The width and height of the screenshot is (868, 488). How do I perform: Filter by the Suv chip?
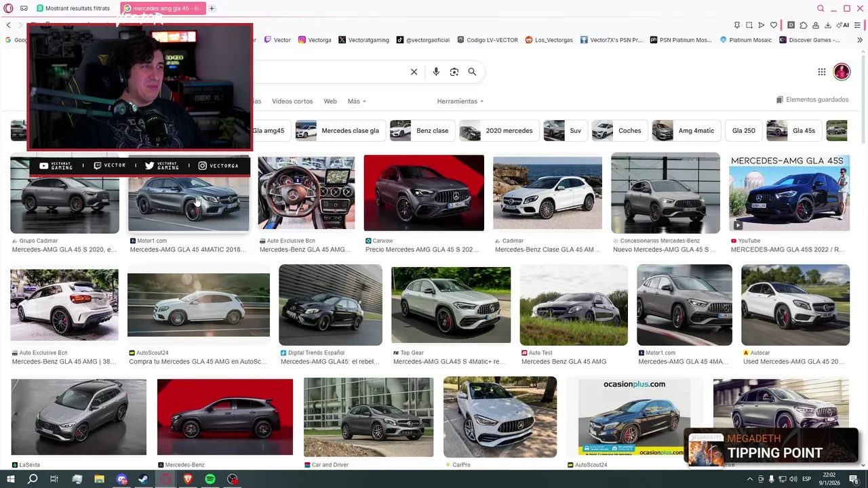coord(566,130)
